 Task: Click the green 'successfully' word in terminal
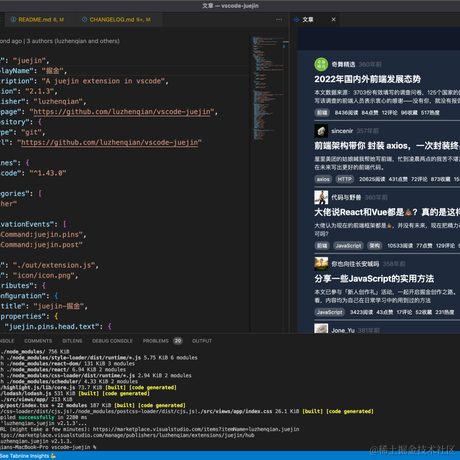click(x=36, y=417)
